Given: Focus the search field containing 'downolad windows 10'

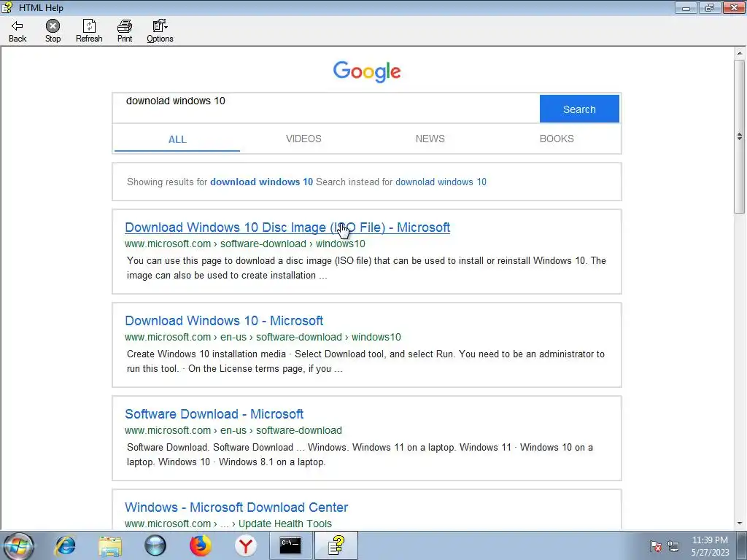Looking at the screenshot, I should click(326, 109).
